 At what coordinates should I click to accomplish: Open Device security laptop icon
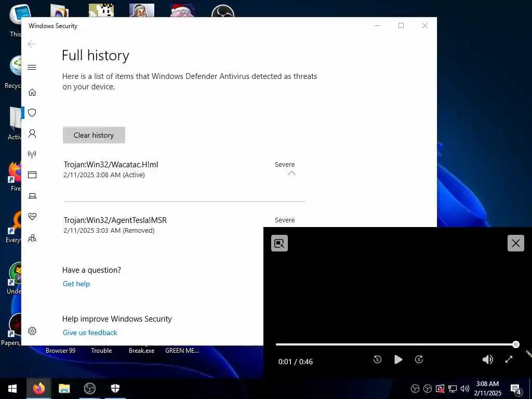[32, 196]
